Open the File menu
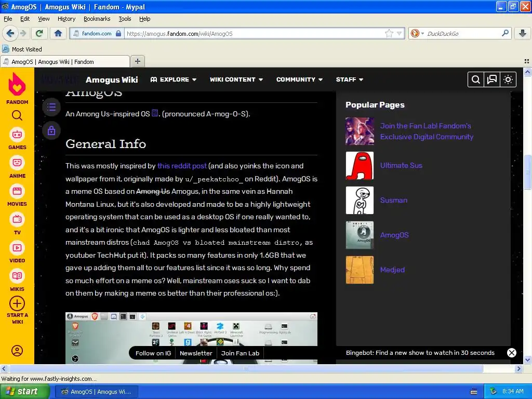532x399 pixels. [8, 19]
